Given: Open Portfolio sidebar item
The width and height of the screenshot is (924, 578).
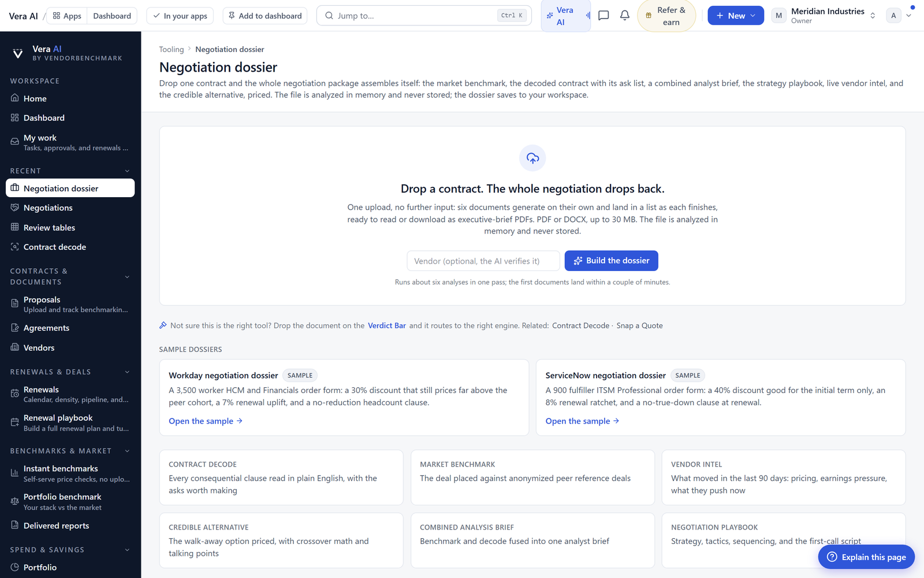Looking at the screenshot, I should click(70, 567).
